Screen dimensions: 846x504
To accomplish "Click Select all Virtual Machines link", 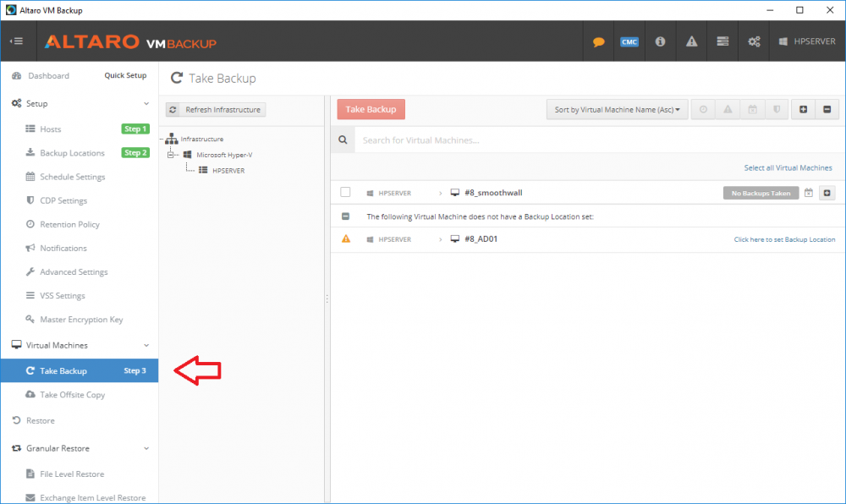I will (788, 167).
